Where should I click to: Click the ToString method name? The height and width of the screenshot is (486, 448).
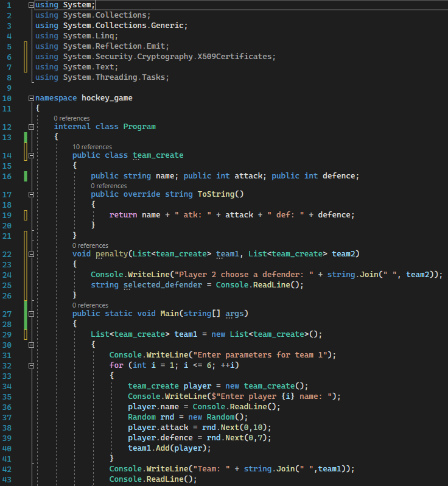(x=216, y=194)
